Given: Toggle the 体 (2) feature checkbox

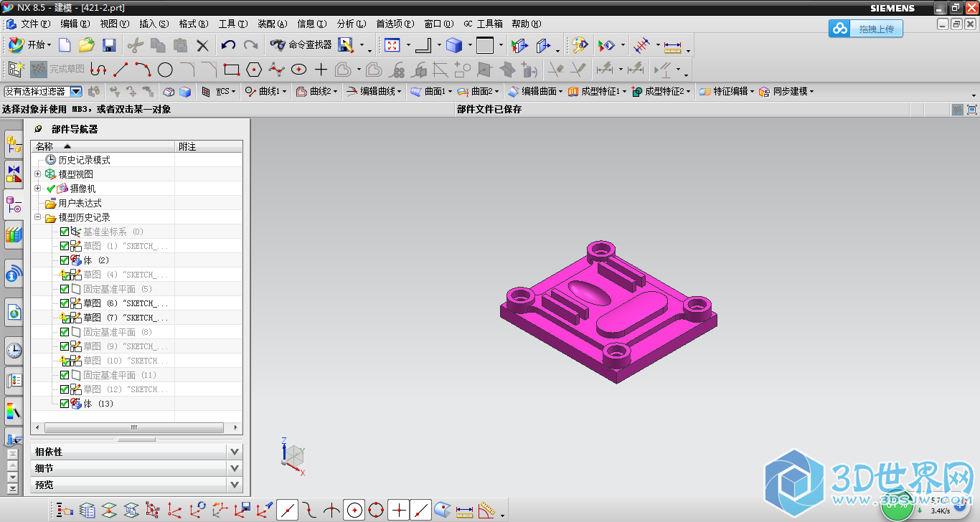Looking at the screenshot, I should [65, 260].
